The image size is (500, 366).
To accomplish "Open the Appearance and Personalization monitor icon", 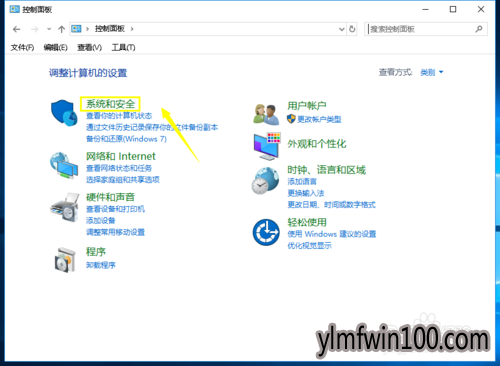I will [267, 146].
